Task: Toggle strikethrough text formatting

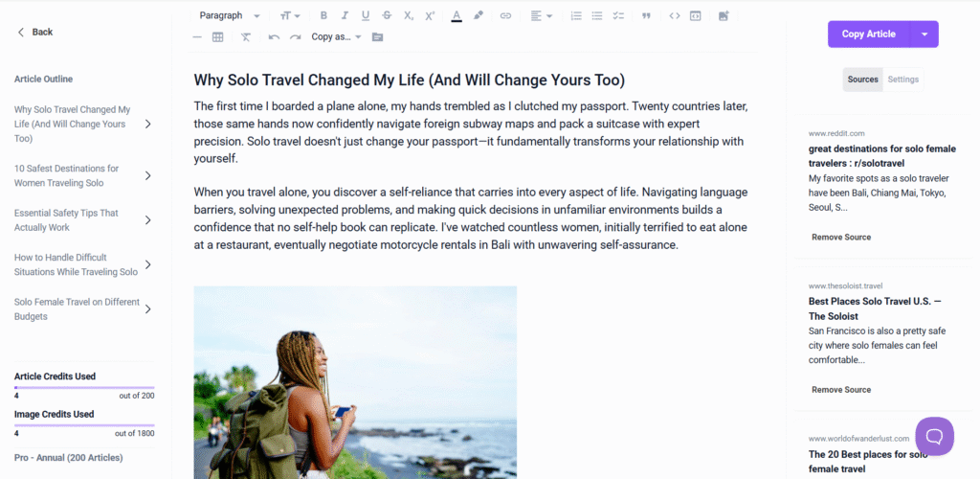Action: [x=387, y=15]
